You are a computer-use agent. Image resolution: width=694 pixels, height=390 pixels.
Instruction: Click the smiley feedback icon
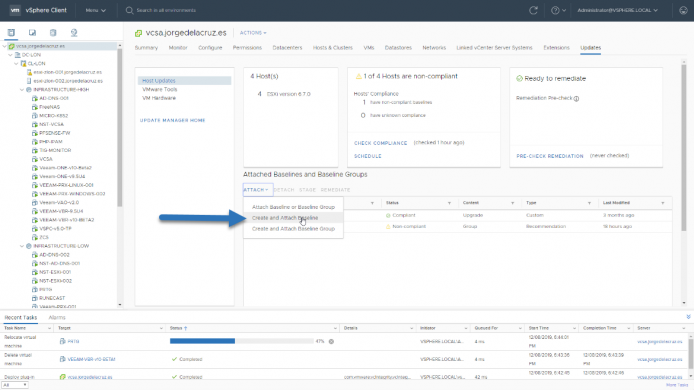point(683,10)
